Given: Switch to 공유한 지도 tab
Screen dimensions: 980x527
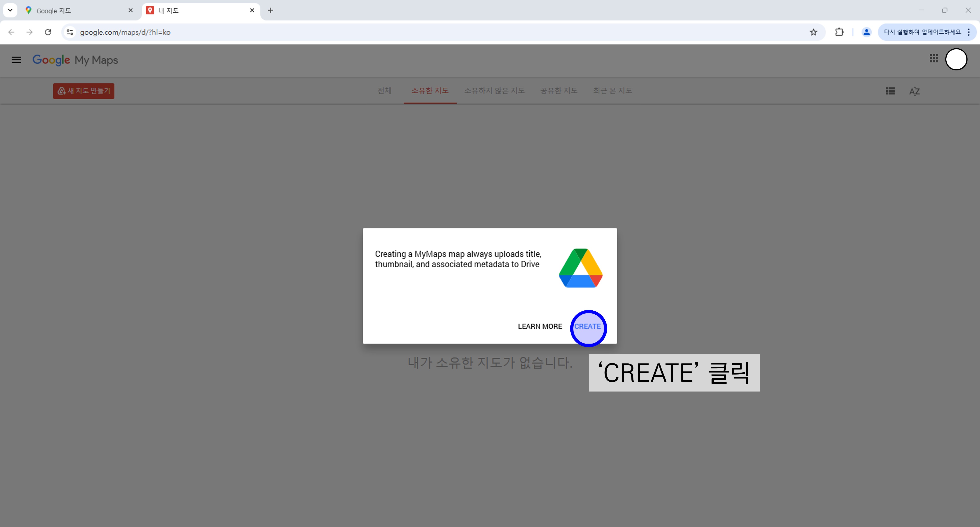Looking at the screenshot, I should coord(559,90).
